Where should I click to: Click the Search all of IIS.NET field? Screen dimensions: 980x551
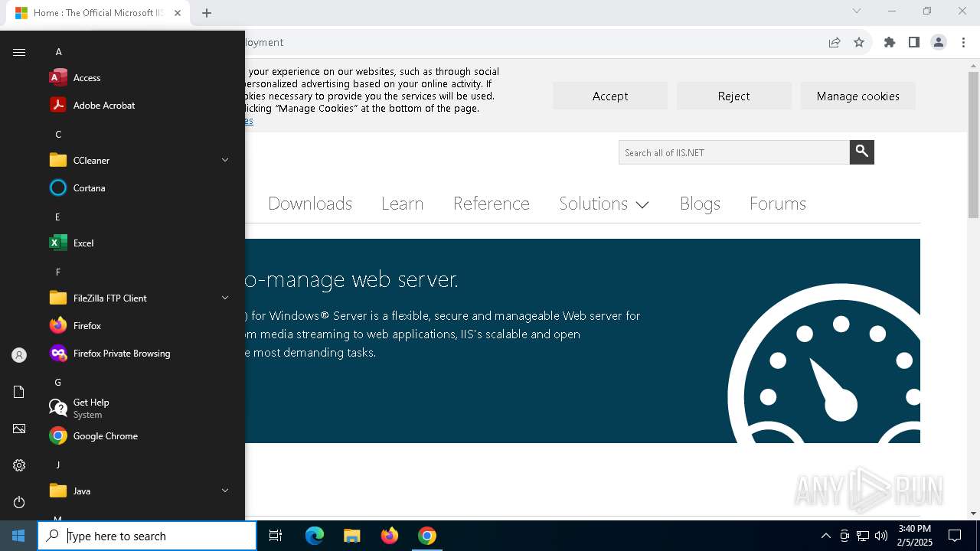pyautogui.click(x=734, y=152)
